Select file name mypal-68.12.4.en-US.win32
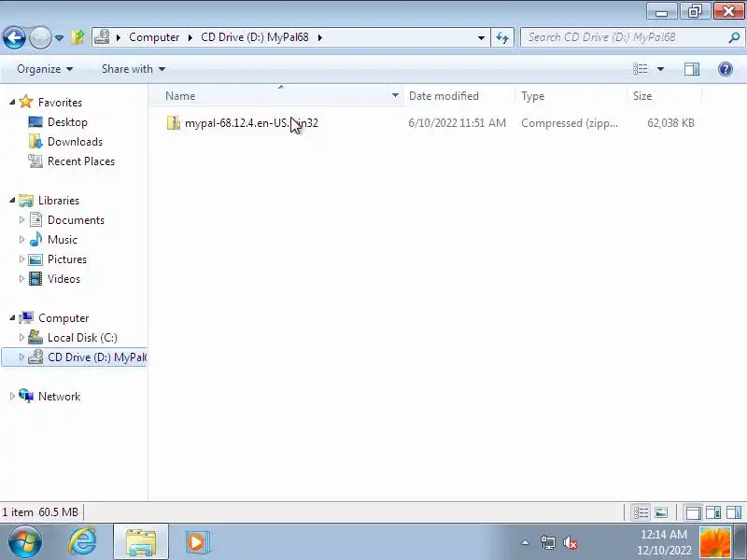This screenshot has width=747, height=560. [x=251, y=123]
